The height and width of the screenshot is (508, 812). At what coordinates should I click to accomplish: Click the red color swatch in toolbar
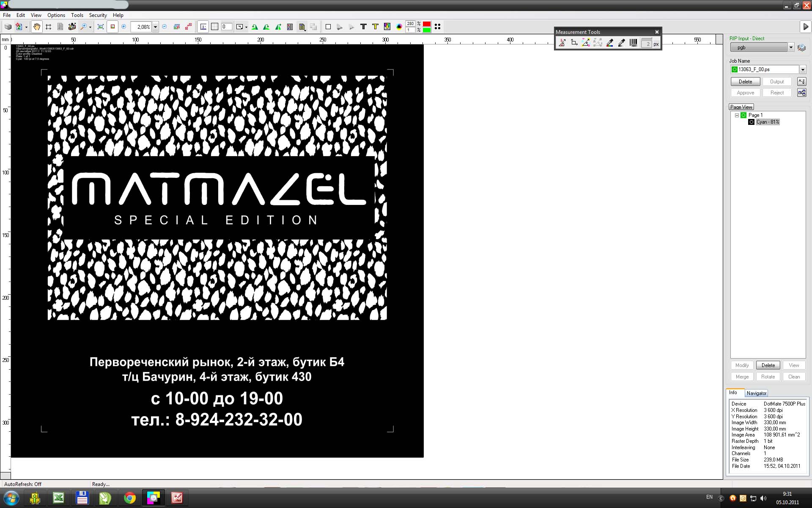pos(427,24)
